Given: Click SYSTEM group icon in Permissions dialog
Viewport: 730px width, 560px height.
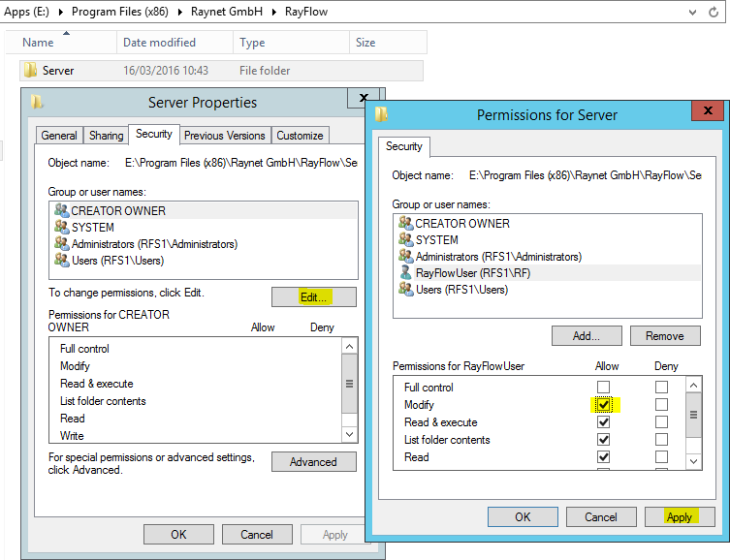Looking at the screenshot, I should [406, 239].
